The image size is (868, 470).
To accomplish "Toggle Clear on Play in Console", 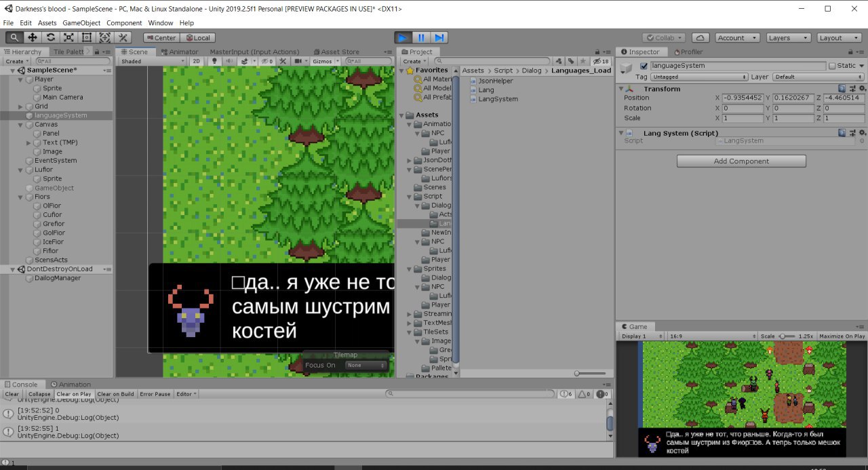I will (x=74, y=394).
